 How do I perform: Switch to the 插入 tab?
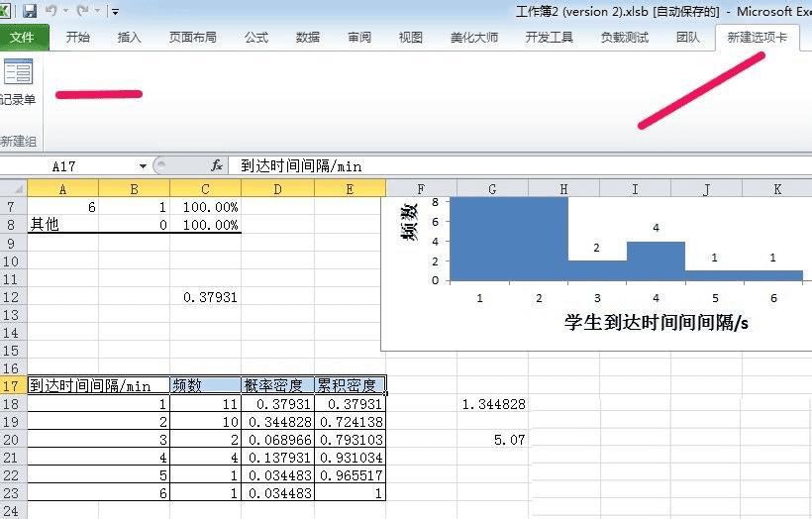pos(129,38)
